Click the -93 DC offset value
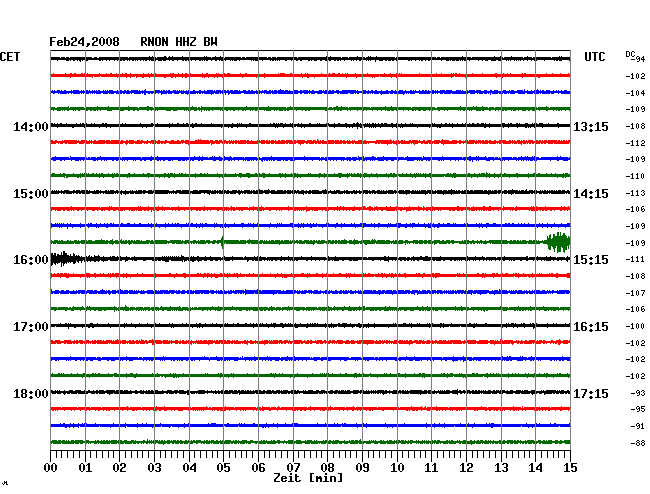This screenshot has width=650, height=494. click(x=638, y=393)
